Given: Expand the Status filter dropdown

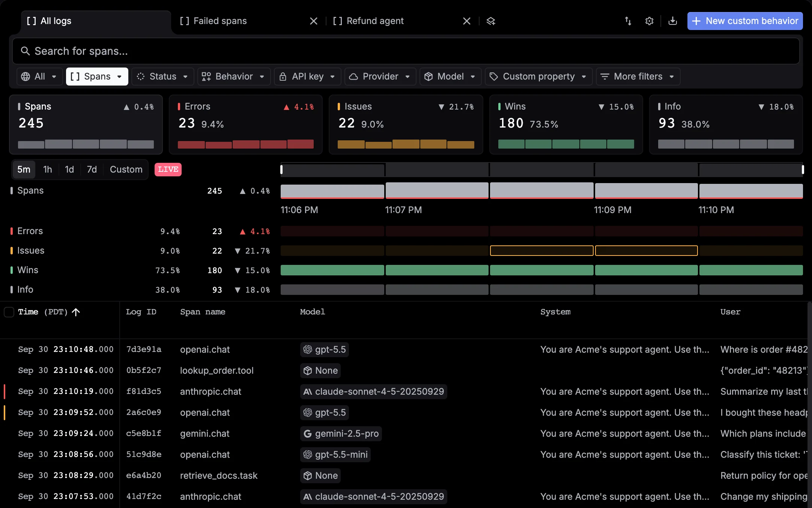Looking at the screenshot, I should tap(162, 77).
